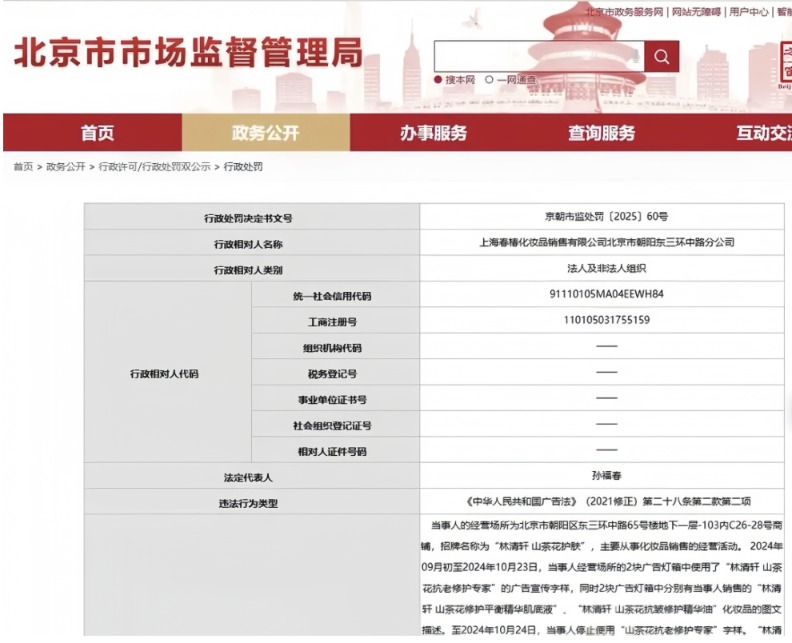
Task: Click into the site search box
Action: (x=538, y=57)
